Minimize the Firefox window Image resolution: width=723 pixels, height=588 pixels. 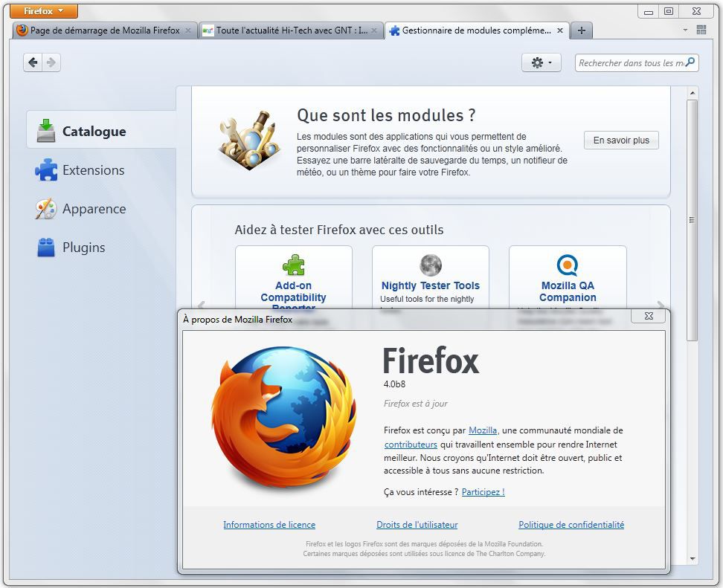click(x=649, y=12)
